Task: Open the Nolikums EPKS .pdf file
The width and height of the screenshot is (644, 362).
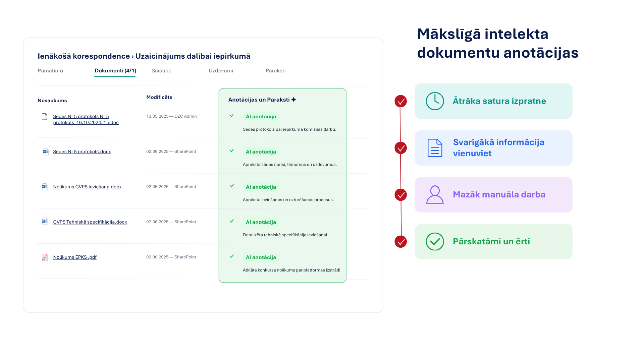Action: pos(75,257)
